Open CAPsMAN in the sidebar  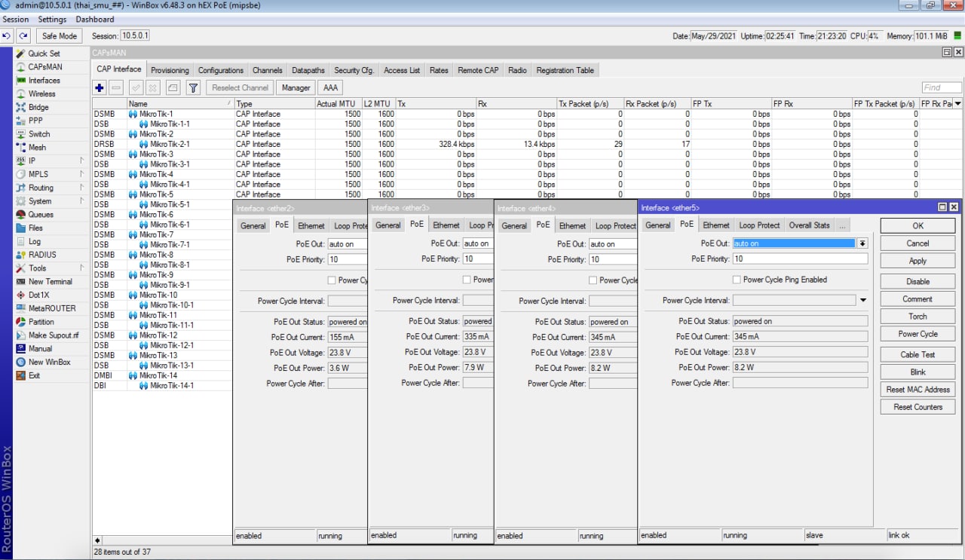45,67
